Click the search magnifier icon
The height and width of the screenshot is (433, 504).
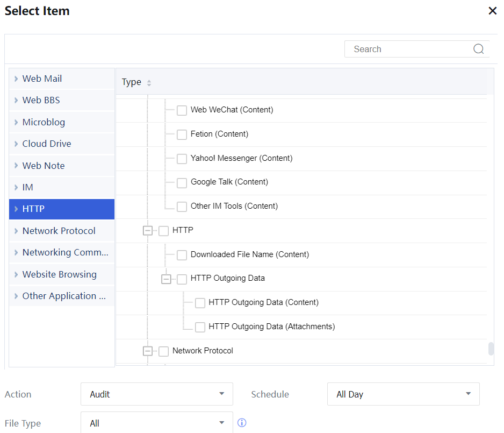pos(478,49)
